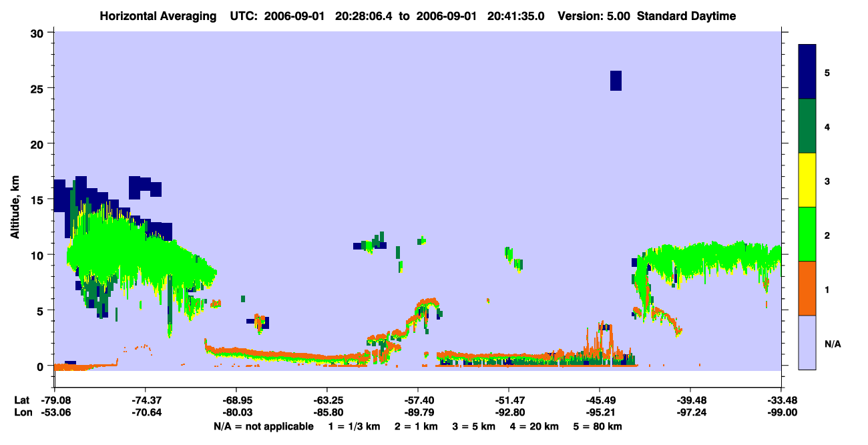
Task: Click the colorbar 'N/A' label
Action: [x=833, y=344]
